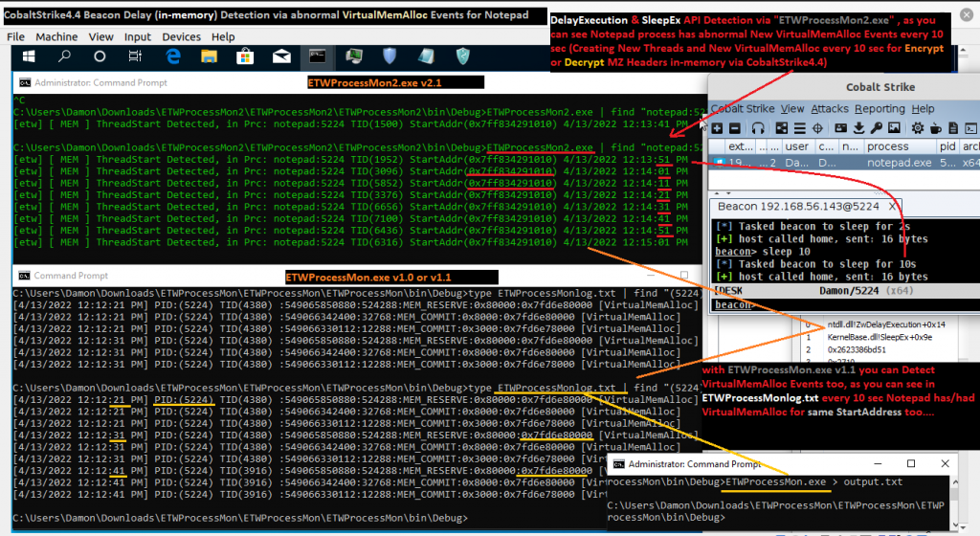Viewport: 980px width, 536px height.
Task: Select the notepad.exe session row
Action: coord(844,163)
